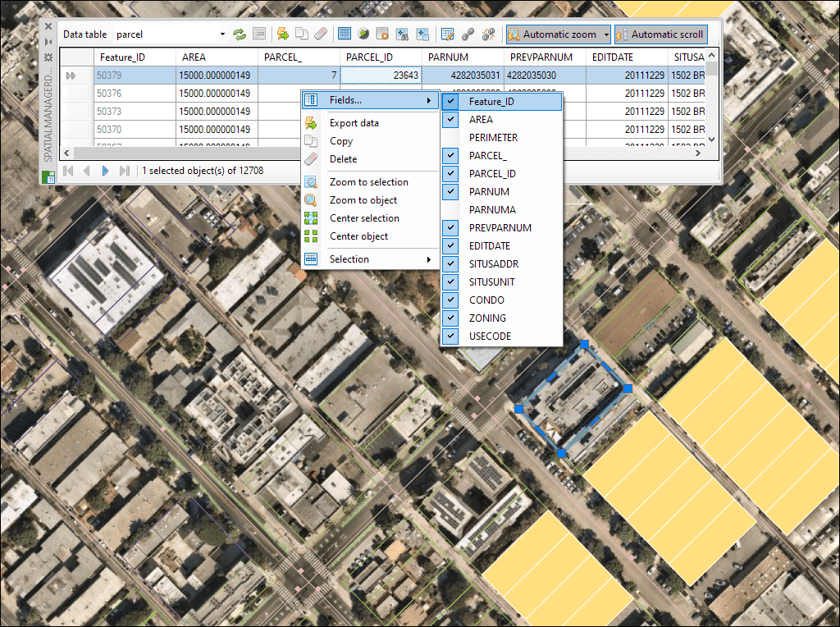The image size is (840, 627).
Task: Click the grayed form view icon after refresh
Action: tap(259, 34)
